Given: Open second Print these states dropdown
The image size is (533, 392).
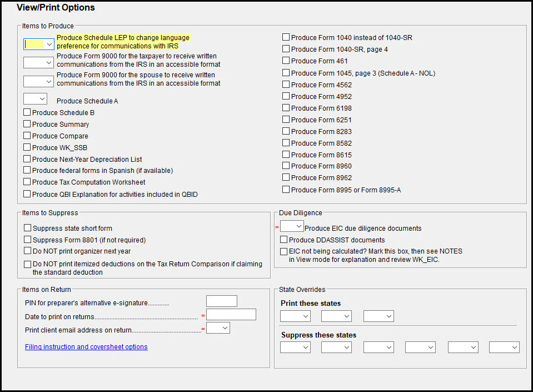Looking at the screenshot, I should [336, 316].
